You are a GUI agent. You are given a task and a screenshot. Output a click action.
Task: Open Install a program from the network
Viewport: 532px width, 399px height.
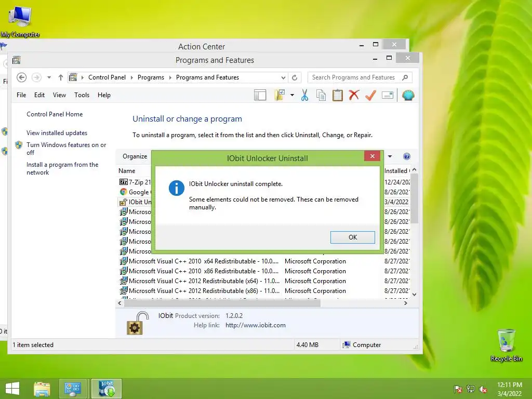pos(62,168)
